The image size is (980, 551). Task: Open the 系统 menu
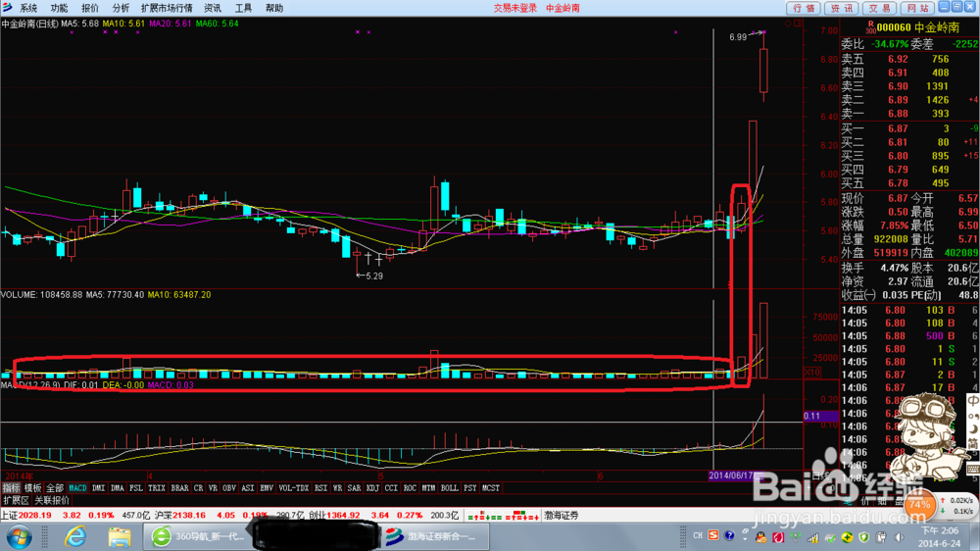[x=28, y=8]
